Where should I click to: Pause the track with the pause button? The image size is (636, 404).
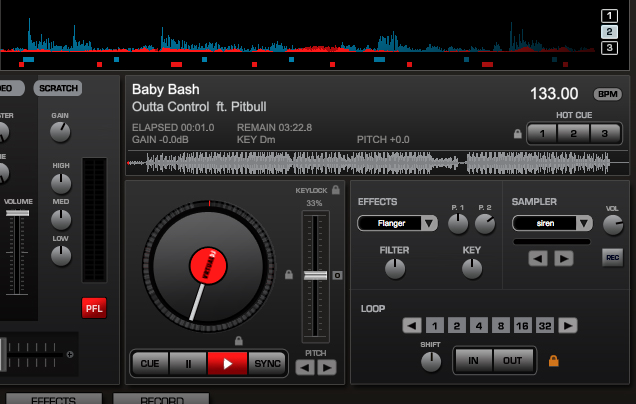[x=188, y=363]
